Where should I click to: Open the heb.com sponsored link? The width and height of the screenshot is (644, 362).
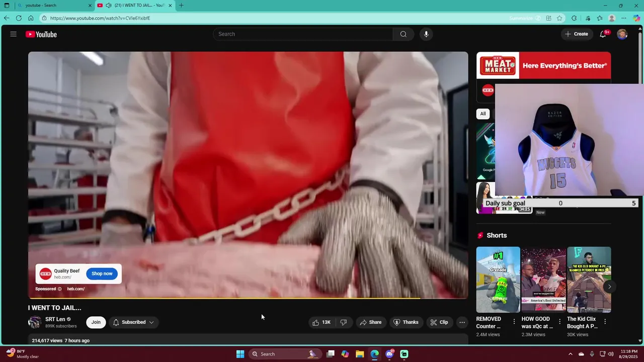click(x=75, y=289)
